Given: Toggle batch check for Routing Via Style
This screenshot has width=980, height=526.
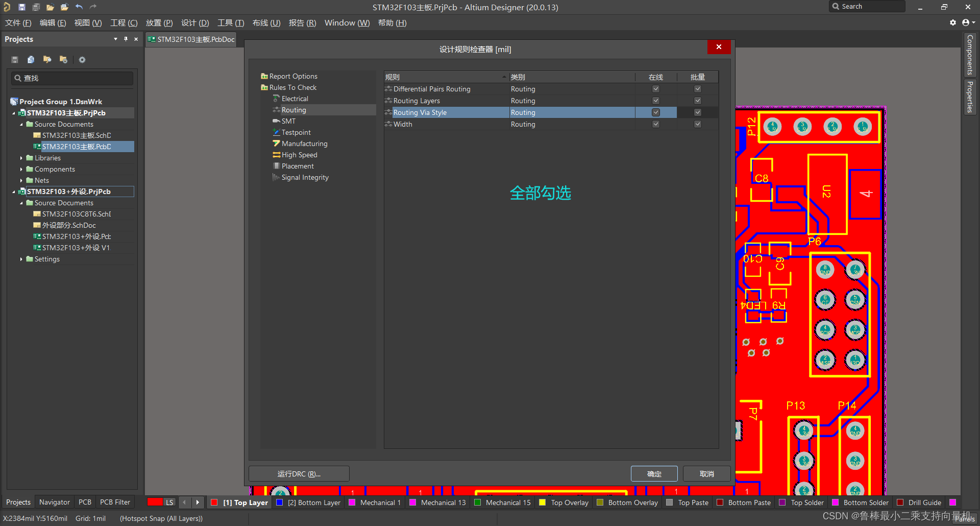Looking at the screenshot, I should pos(698,112).
